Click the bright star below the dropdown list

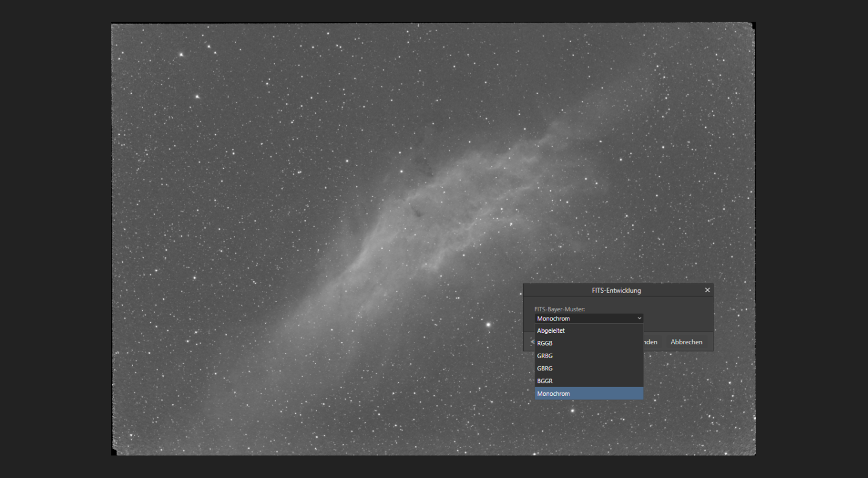pyautogui.click(x=573, y=410)
